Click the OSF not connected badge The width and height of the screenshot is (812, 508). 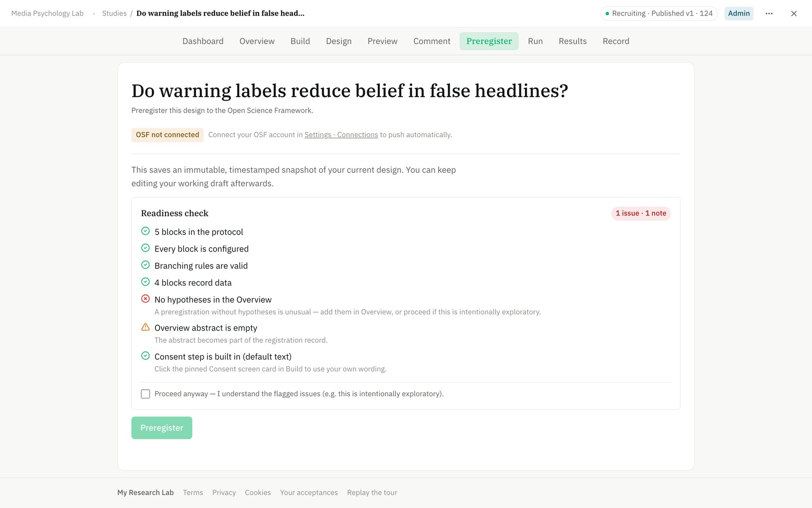click(x=167, y=135)
